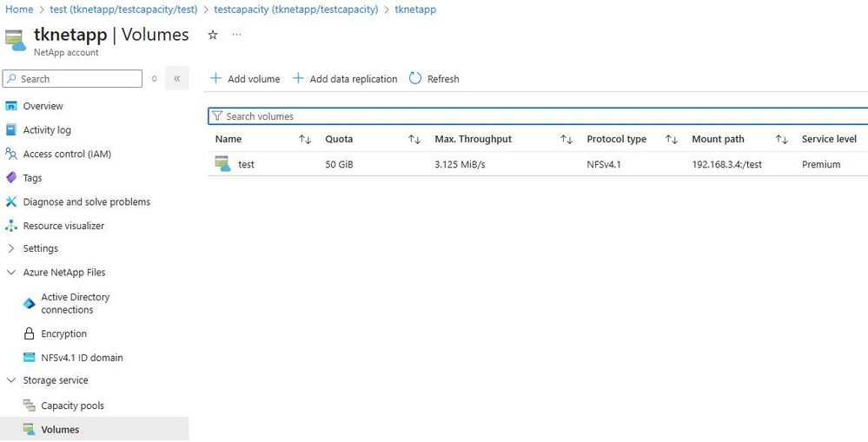Click the Encryption padlock icon
The width and height of the screenshot is (868, 442).
[x=29, y=333]
